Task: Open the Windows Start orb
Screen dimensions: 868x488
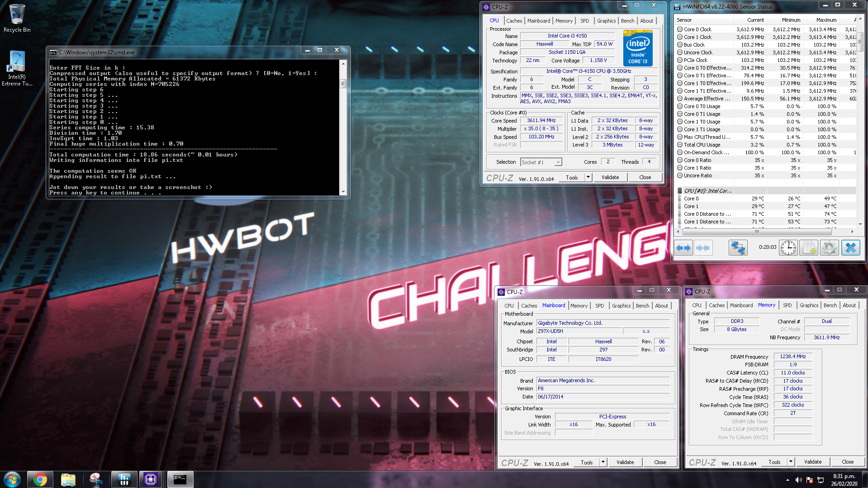Action: [12, 479]
